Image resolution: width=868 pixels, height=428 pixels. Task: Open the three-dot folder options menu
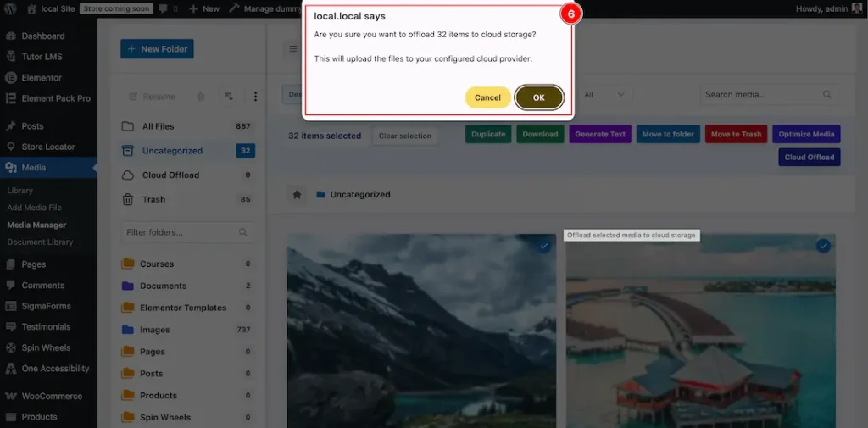[255, 97]
